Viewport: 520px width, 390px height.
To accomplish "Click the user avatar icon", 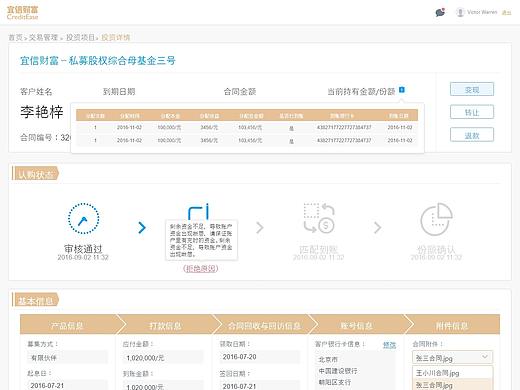I will pyautogui.click(x=460, y=12).
